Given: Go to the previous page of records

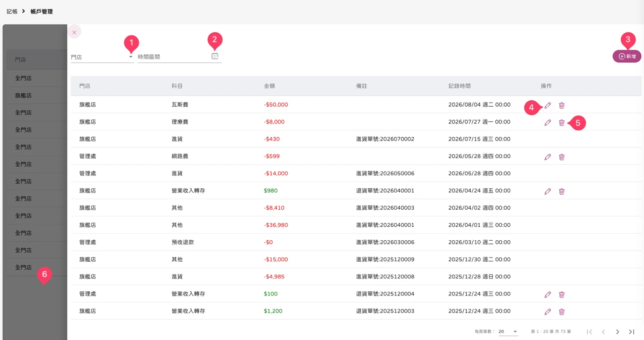Looking at the screenshot, I should pos(603,332).
